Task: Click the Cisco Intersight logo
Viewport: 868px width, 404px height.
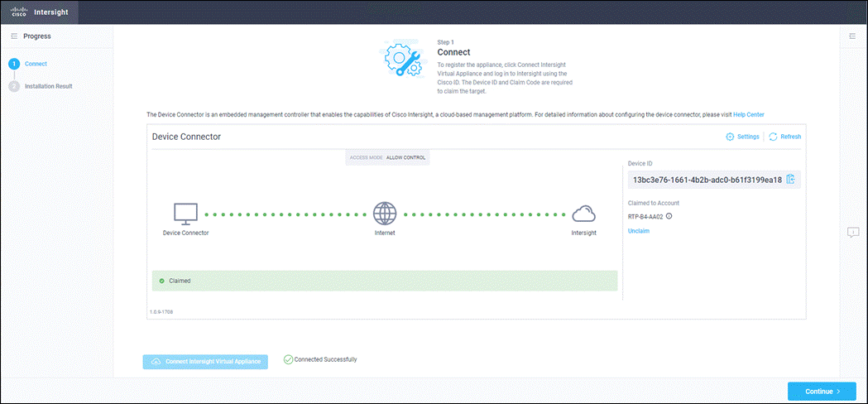Action: [x=19, y=12]
